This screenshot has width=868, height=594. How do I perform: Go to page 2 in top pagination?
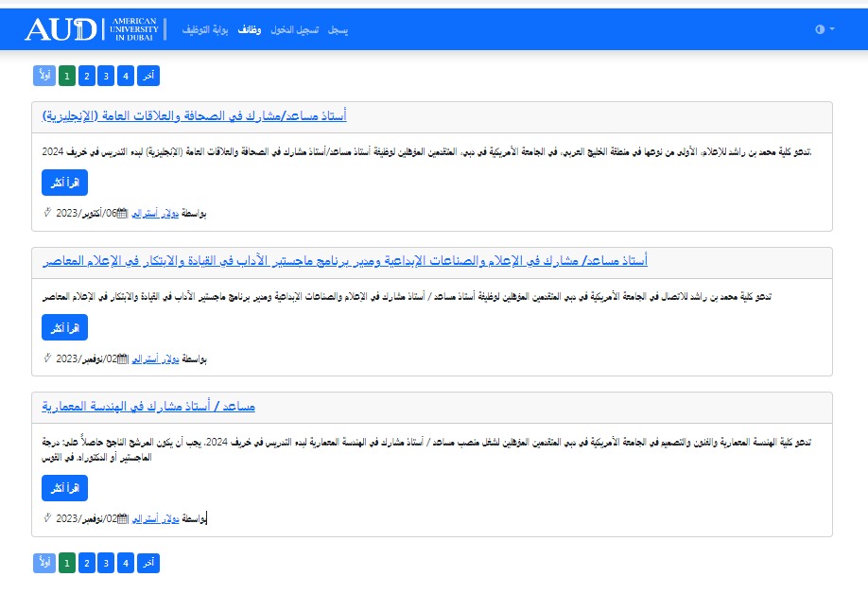(x=86, y=76)
